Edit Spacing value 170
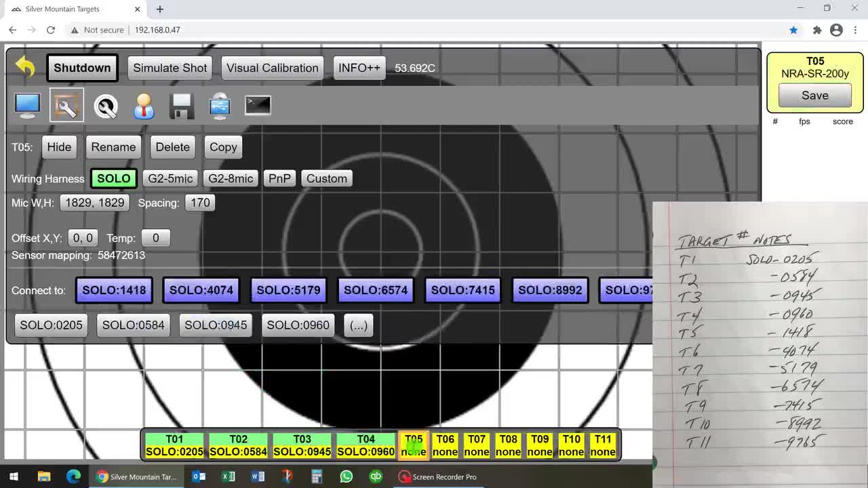The width and height of the screenshot is (868, 488). (x=200, y=203)
